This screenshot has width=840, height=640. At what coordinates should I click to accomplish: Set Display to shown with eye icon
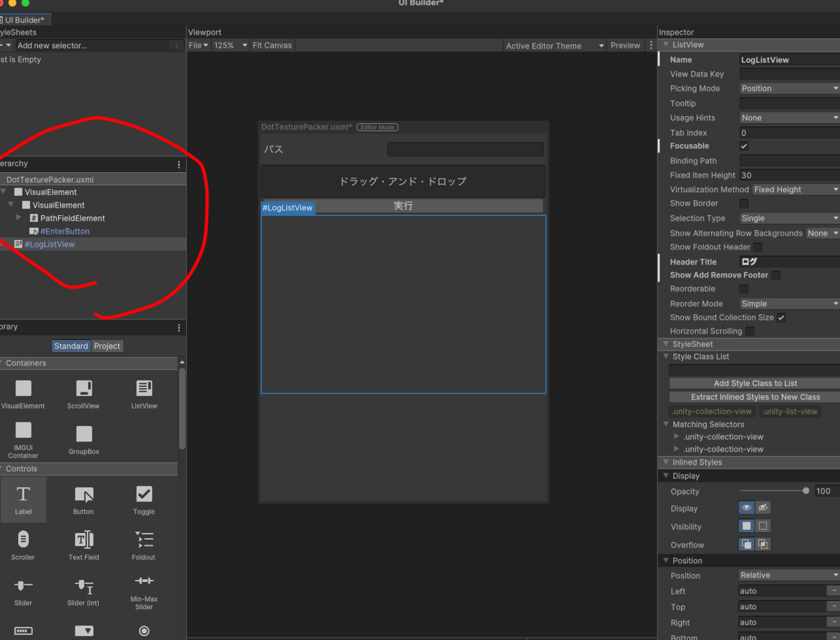[747, 508]
